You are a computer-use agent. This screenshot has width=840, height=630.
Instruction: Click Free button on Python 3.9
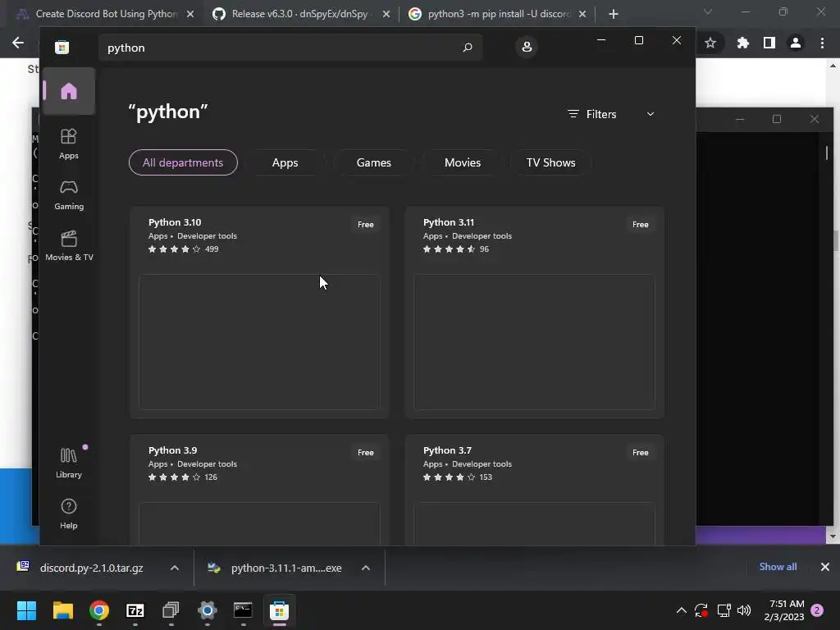tap(365, 453)
